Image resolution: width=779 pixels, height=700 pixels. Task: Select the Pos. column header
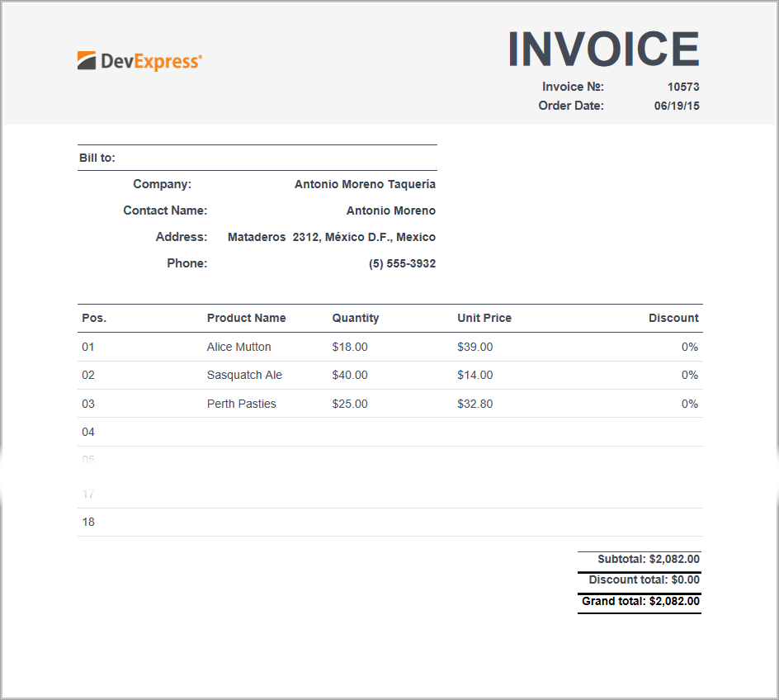point(93,318)
